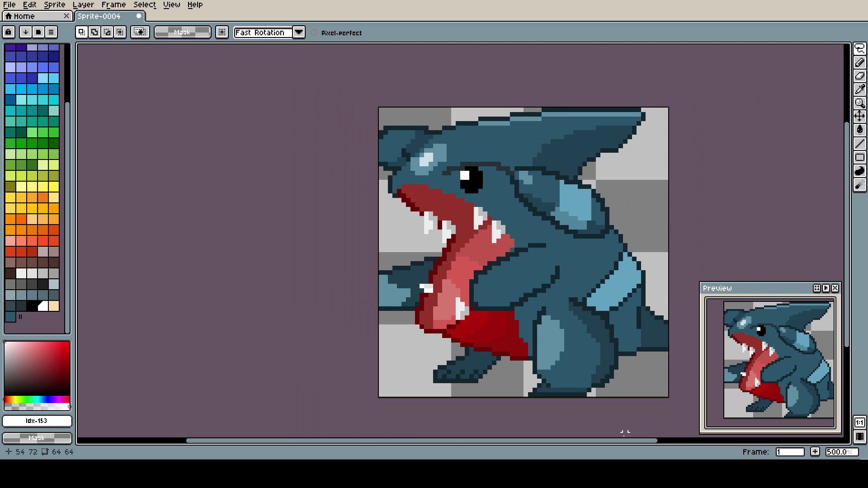Close the Preview window
868x488 pixels.
point(835,288)
